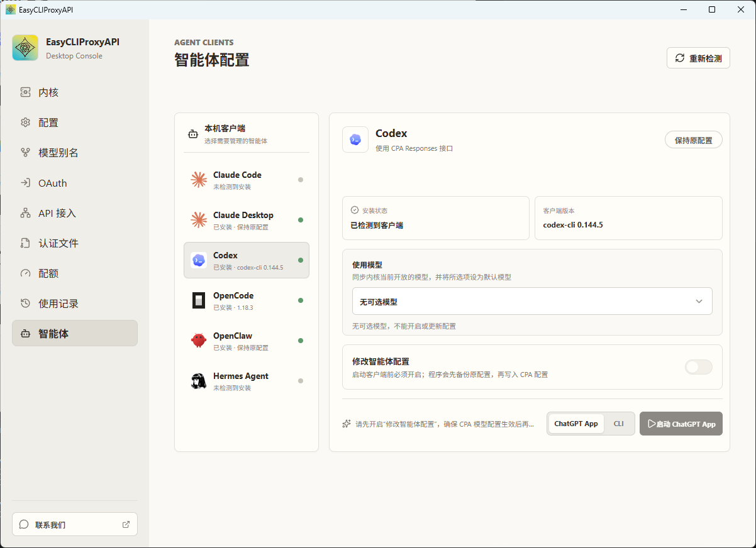Viewport: 756px width, 548px height.
Task: Click the 启动 ChatGPT App button
Action: click(681, 424)
